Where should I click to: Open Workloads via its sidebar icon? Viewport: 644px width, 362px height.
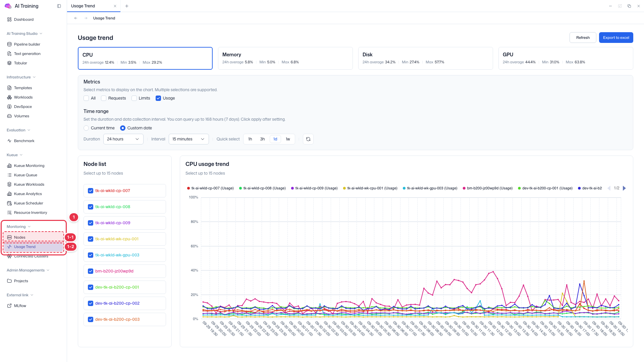[9, 97]
